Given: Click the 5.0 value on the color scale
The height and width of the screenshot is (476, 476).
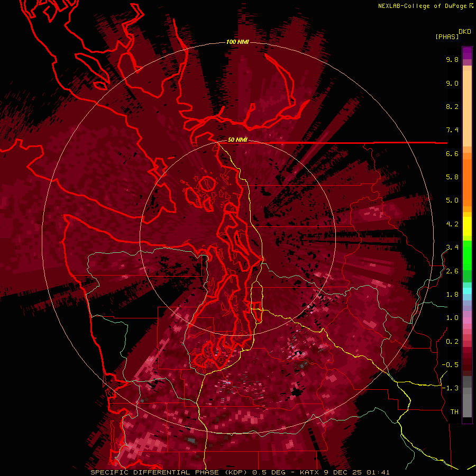Looking at the screenshot, I should point(452,200).
